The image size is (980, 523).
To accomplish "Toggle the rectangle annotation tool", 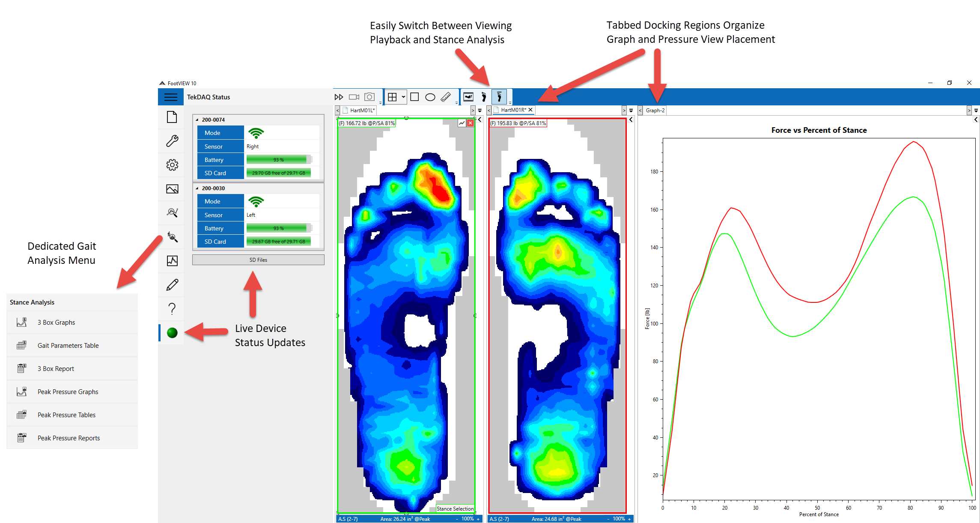I will coord(414,97).
